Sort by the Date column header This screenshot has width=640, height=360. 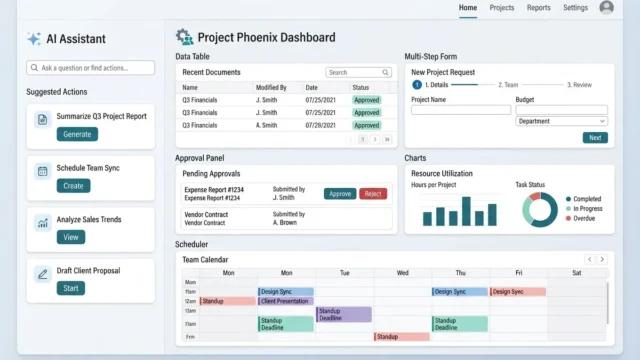(311, 87)
